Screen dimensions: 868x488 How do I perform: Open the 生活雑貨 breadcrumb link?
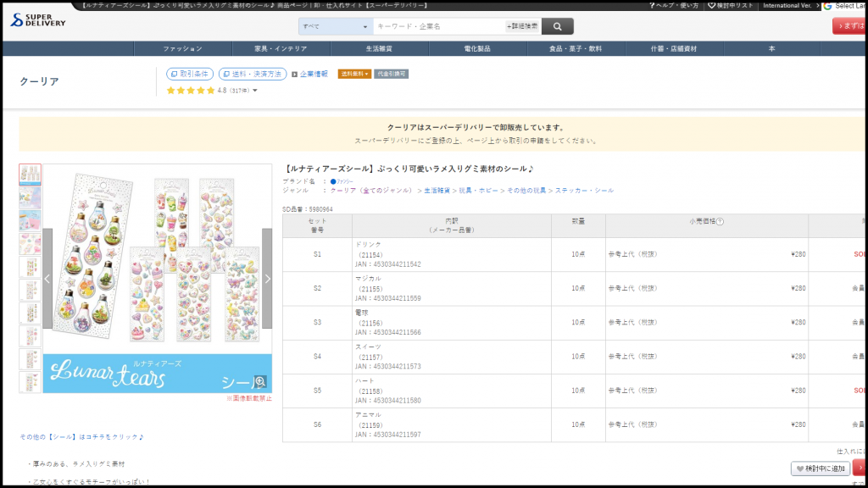pyautogui.click(x=437, y=191)
